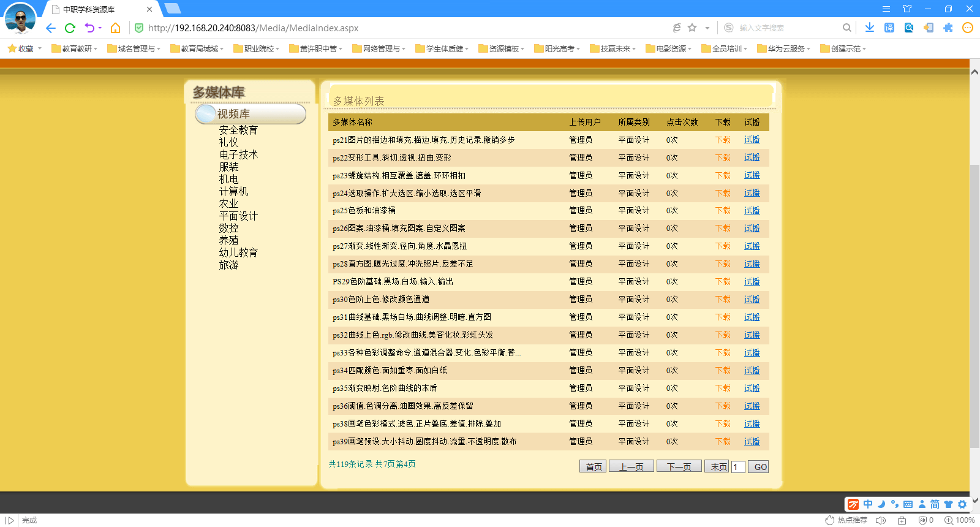Viewport: 980px width, 527px height.
Task: Click the translate page icon
Action: [x=889, y=28]
